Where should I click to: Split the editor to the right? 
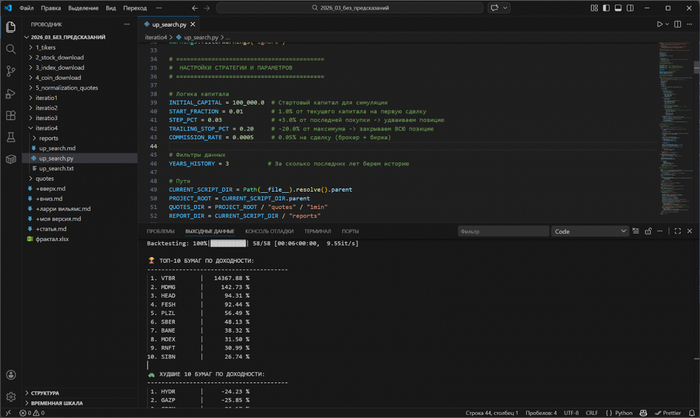[678, 24]
